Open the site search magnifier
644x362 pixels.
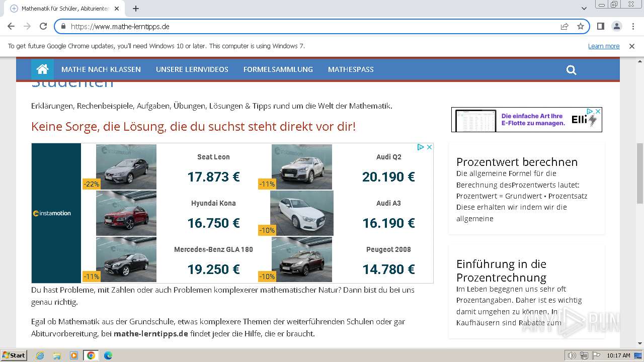[571, 70]
